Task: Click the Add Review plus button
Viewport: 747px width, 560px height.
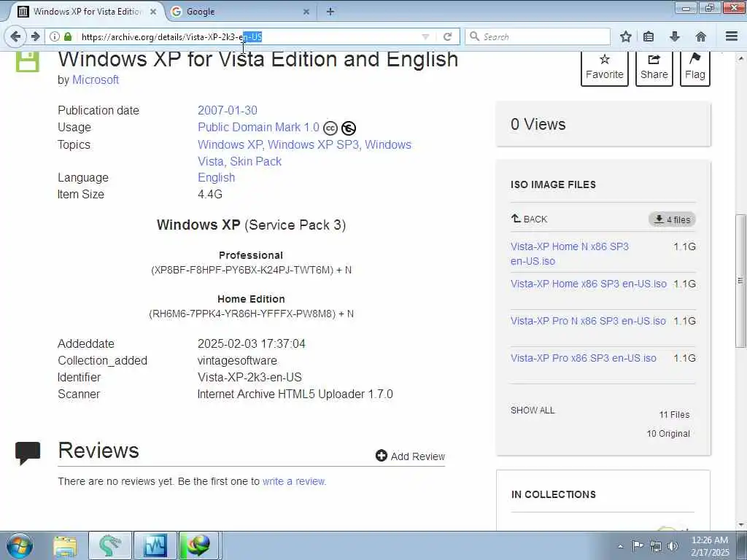Action: tap(410, 456)
